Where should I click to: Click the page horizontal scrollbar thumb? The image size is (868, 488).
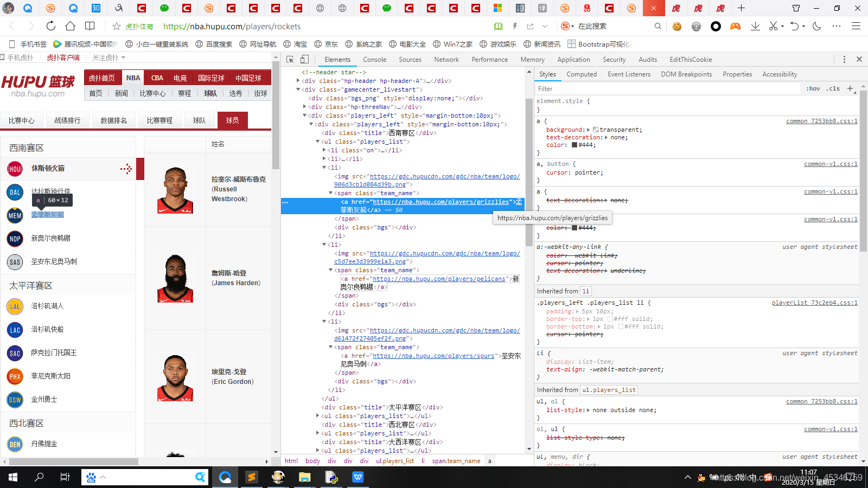74,461
